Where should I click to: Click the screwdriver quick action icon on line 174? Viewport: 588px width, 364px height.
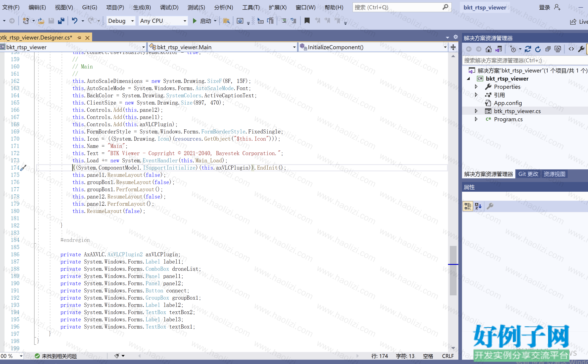coord(23,168)
